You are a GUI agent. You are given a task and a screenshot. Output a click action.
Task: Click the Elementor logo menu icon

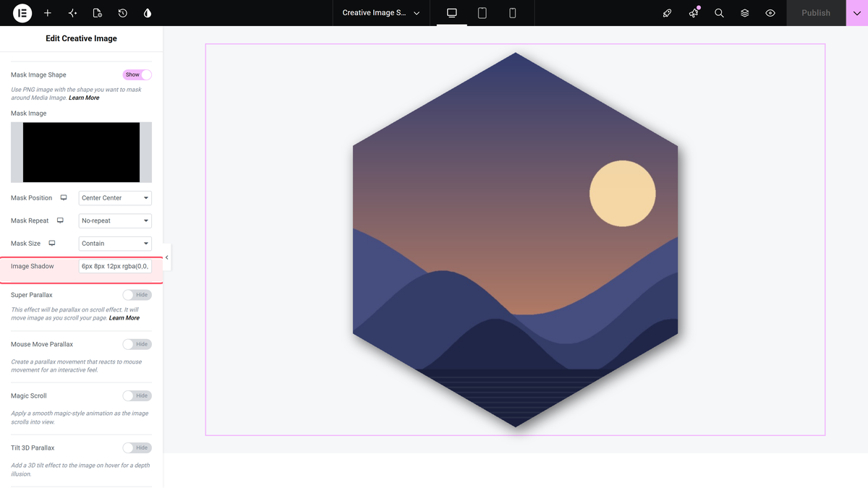[22, 13]
